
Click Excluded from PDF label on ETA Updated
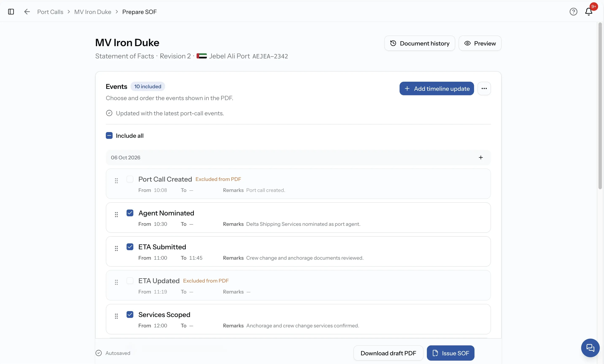click(x=206, y=281)
